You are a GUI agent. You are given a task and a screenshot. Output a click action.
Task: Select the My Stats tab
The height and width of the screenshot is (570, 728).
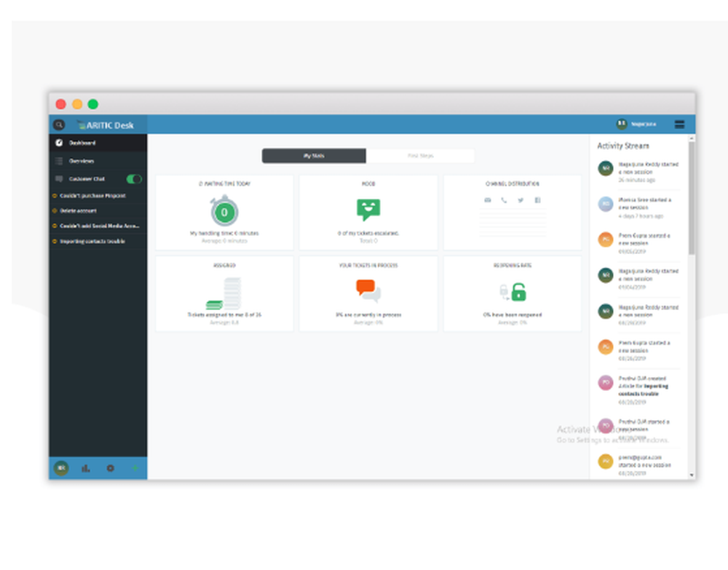click(314, 156)
